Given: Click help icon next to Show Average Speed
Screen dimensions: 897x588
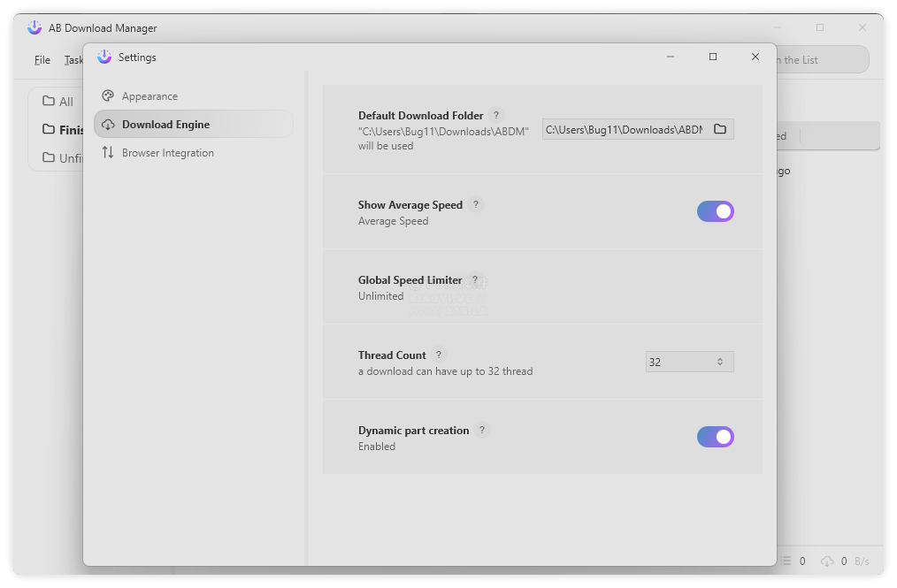Looking at the screenshot, I should (476, 204).
